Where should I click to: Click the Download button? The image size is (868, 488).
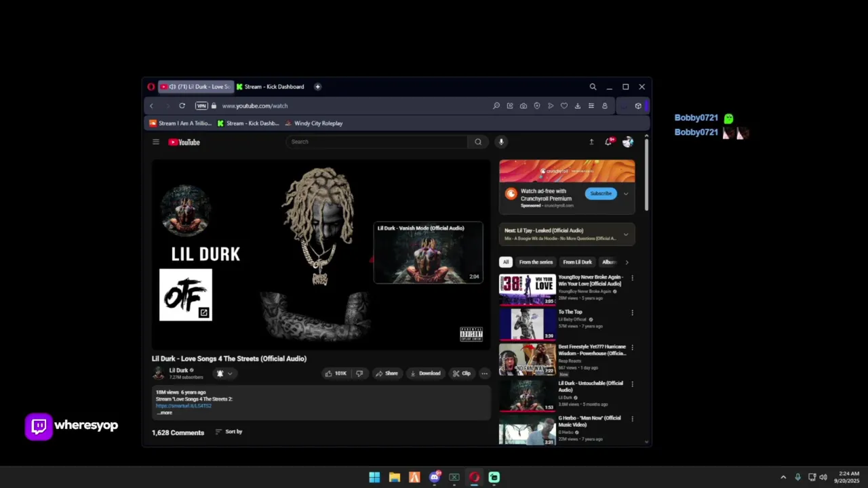coord(425,373)
